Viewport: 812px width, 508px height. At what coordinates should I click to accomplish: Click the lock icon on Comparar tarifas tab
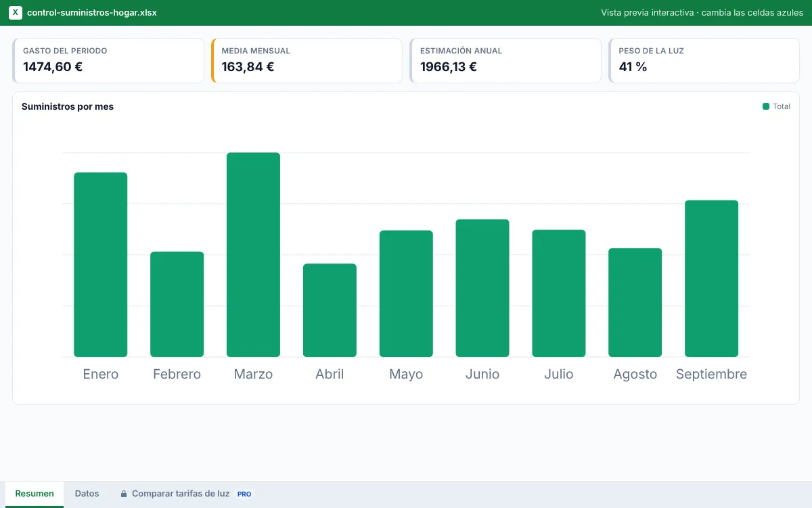[x=124, y=494]
